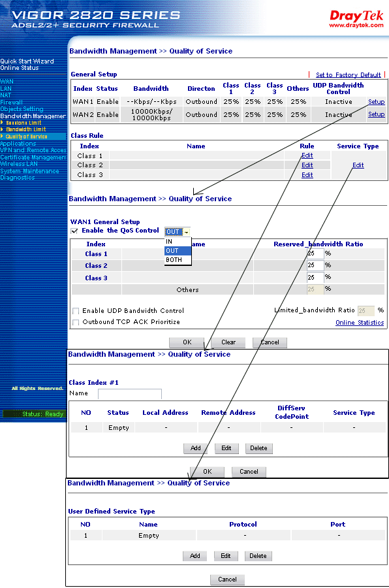Click OK in Class Index #1 panel
389x588 pixels.
208,472
